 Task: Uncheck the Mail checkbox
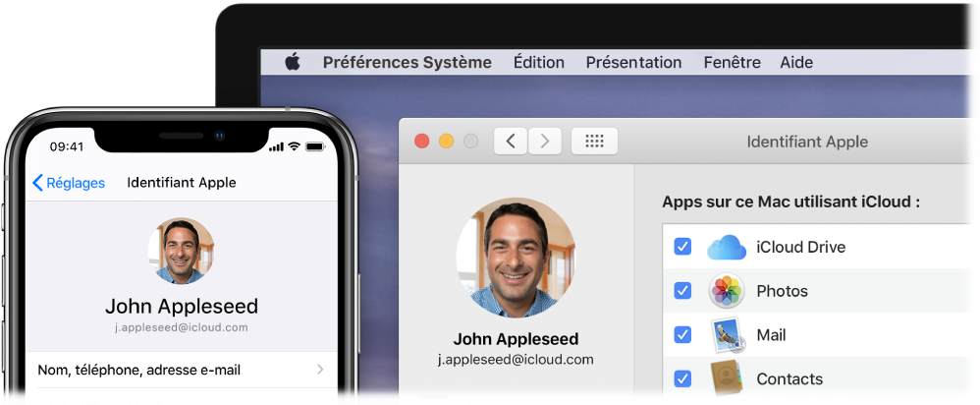click(682, 335)
